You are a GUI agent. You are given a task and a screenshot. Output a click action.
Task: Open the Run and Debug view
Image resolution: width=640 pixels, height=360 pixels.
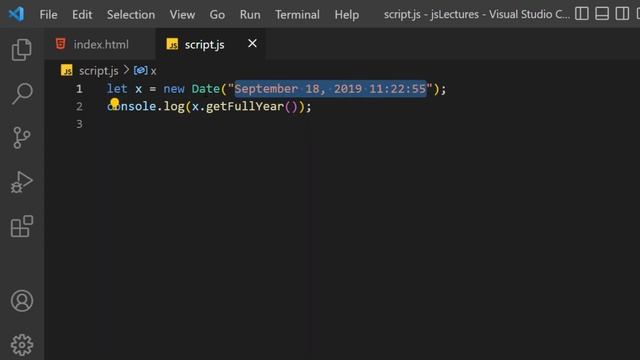coord(22,182)
